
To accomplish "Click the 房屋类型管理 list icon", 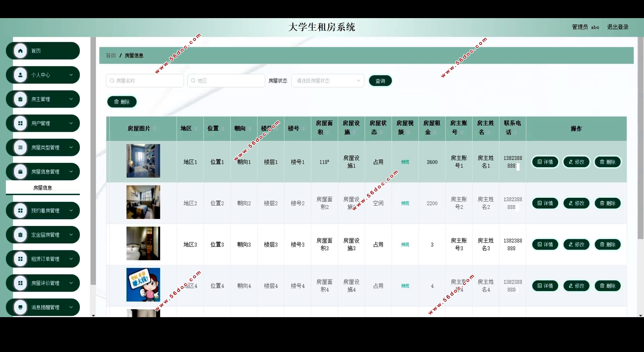I will 20,148.
